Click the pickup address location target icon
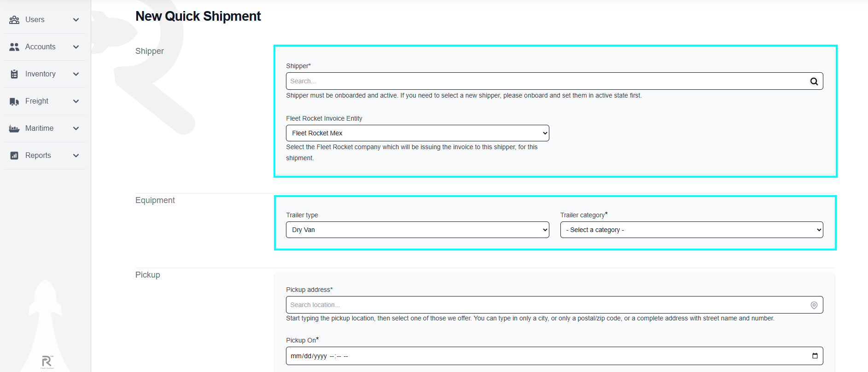The image size is (868, 372). click(814, 305)
